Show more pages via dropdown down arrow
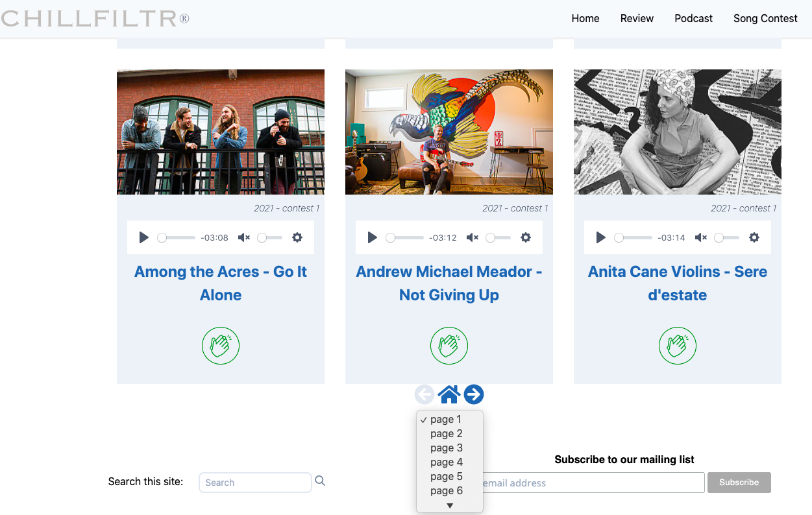Screen dimensions: 812x515 450,505
